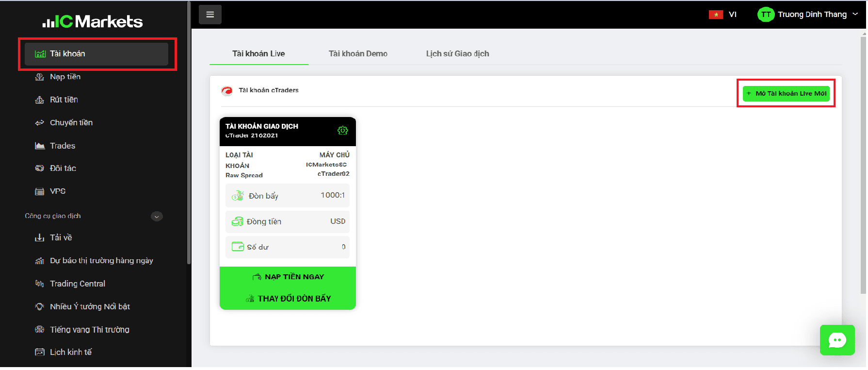Click the 1000:1 leverage value
Image resolution: width=868 pixels, height=370 pixels.
(x=333, y=195)
